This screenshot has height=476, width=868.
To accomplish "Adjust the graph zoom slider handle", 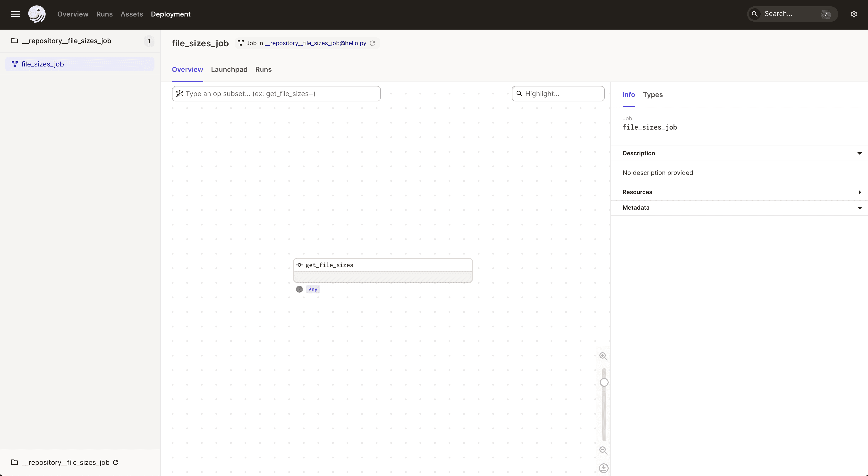I will [x=604, y=382].
